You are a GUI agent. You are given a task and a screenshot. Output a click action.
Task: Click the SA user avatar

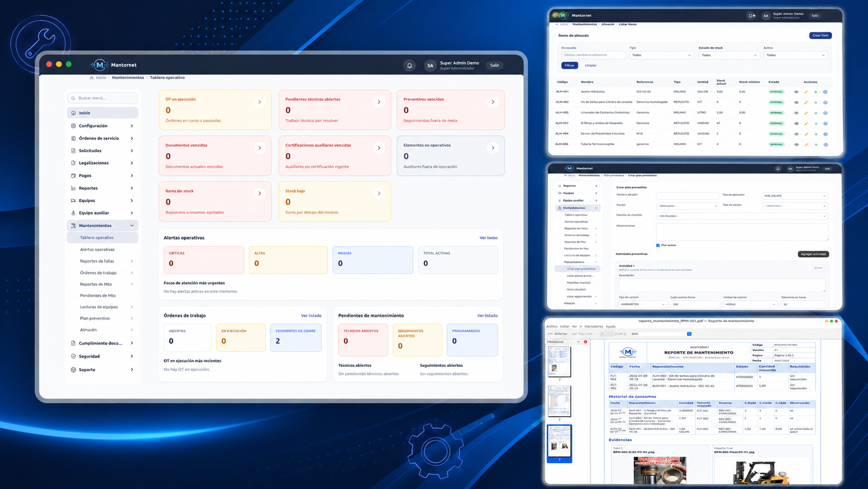430,65
